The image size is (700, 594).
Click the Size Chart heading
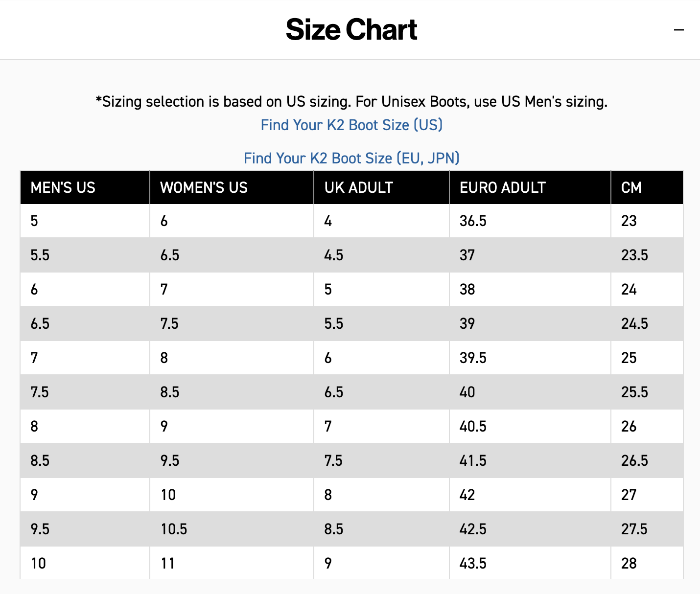tap(351, 30)
